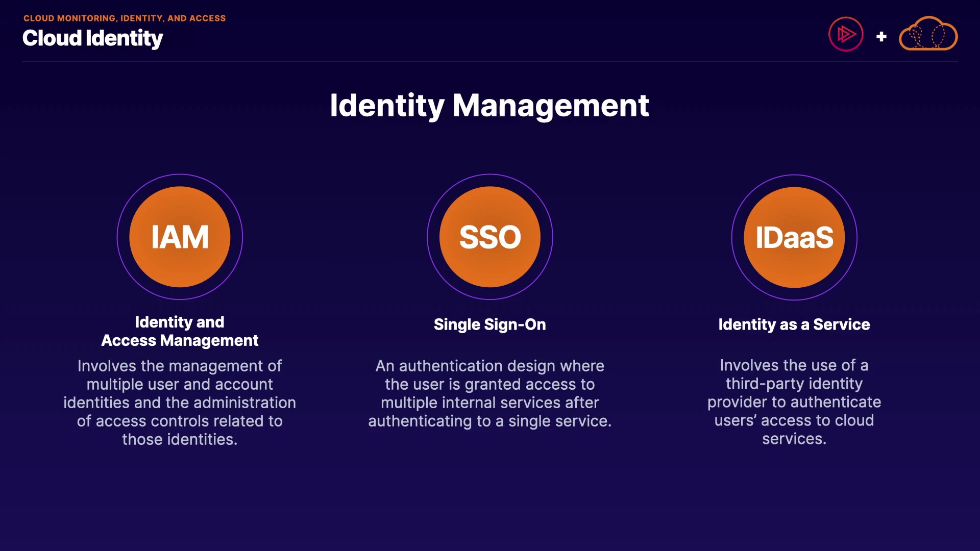The image size is (980, 551).
Task: Click the IAM description paragraph
Action: pyautogui.click(x=180, y=403)
